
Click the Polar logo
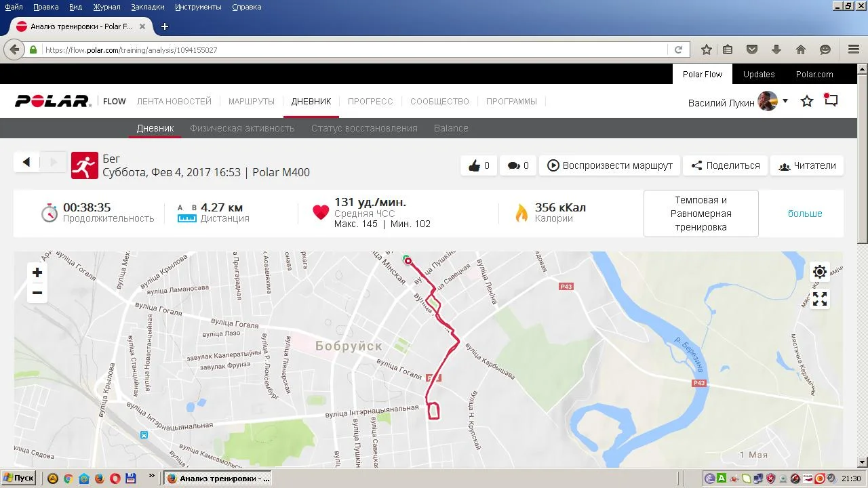53,101
